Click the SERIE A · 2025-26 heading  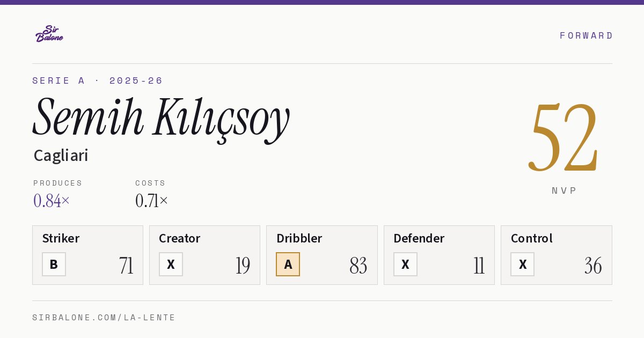(x=98, y=80)
